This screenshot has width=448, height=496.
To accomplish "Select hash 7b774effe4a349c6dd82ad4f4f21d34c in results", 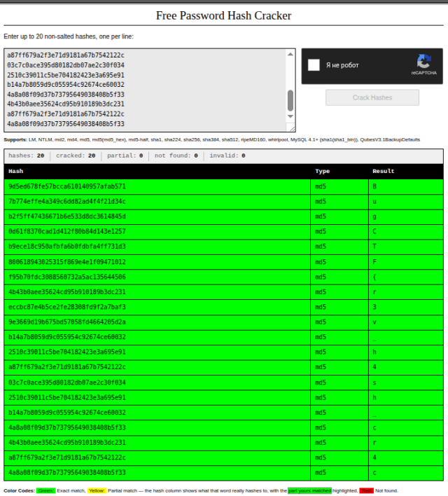I will (x=67, y=202).
